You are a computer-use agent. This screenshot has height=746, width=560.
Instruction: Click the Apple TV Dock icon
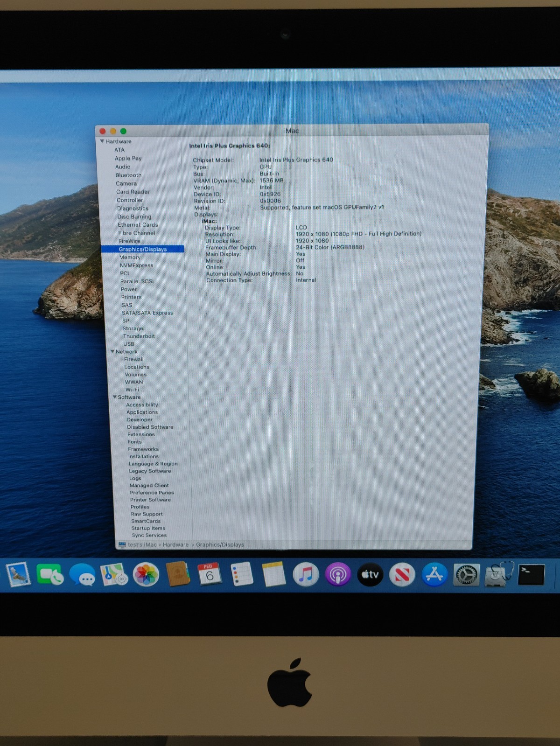(370, 574)
